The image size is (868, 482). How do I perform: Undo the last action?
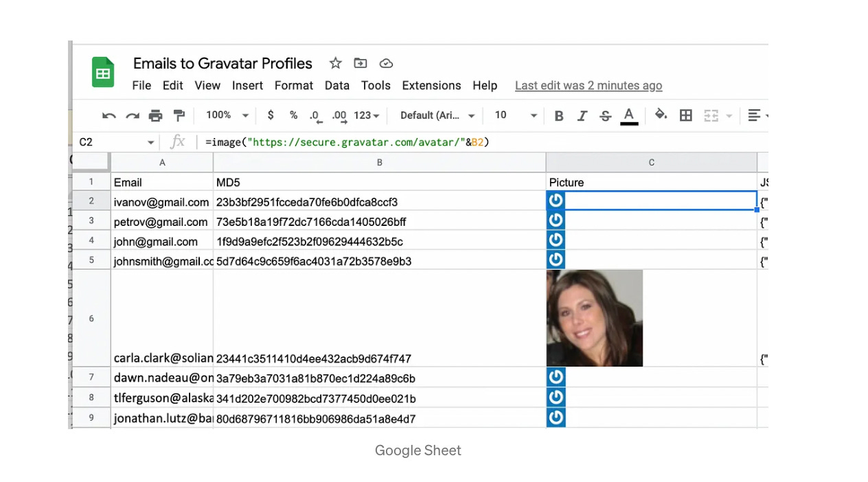click(x=109, y=115)
